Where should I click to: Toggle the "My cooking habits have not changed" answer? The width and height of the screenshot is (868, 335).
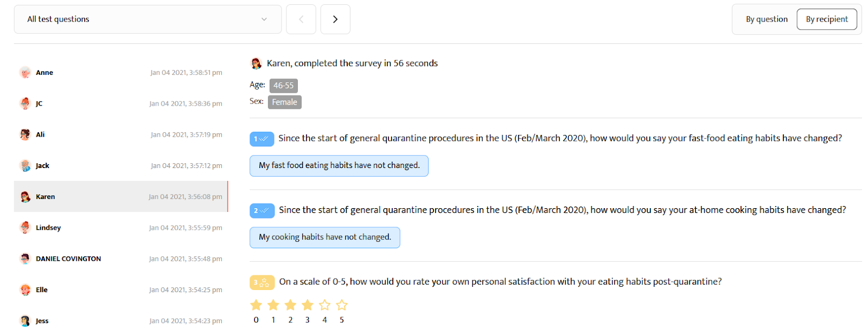(324, 237)
